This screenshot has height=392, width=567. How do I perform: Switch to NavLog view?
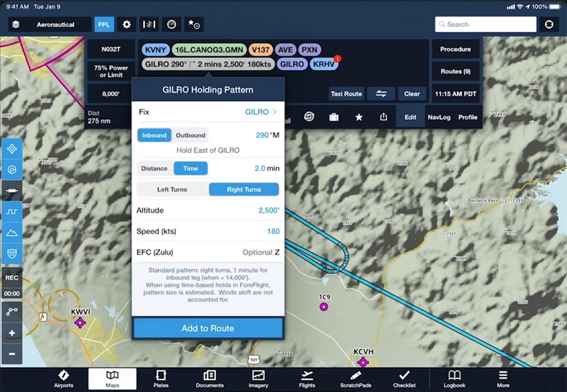point(439,117)
